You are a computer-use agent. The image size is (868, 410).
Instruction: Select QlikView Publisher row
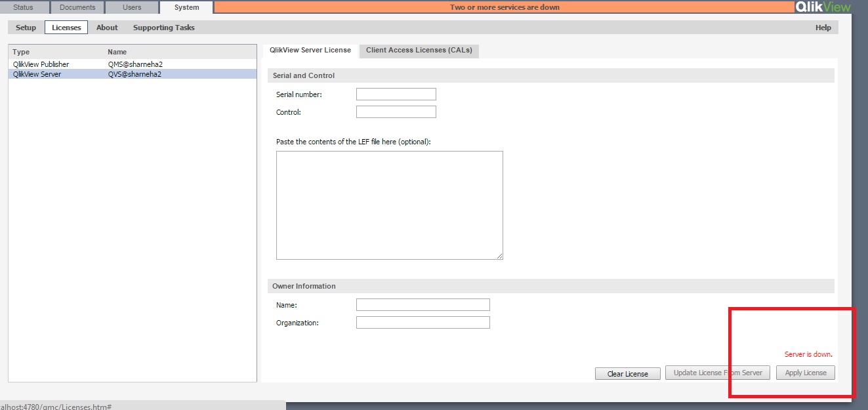133,64
